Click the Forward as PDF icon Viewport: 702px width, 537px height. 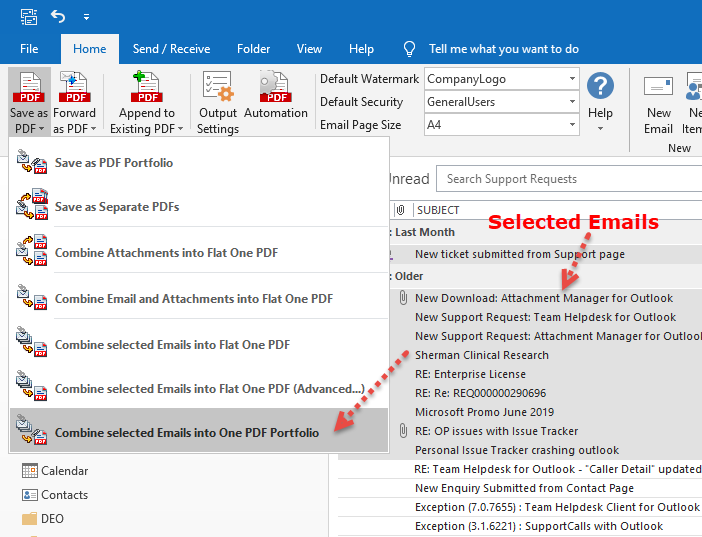click(x=74, y=87)
